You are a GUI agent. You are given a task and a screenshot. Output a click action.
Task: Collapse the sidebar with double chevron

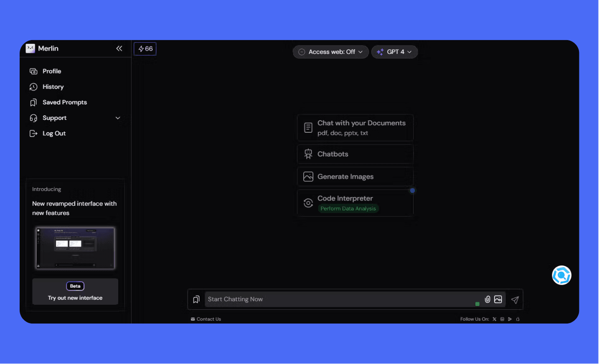(119, 48)
